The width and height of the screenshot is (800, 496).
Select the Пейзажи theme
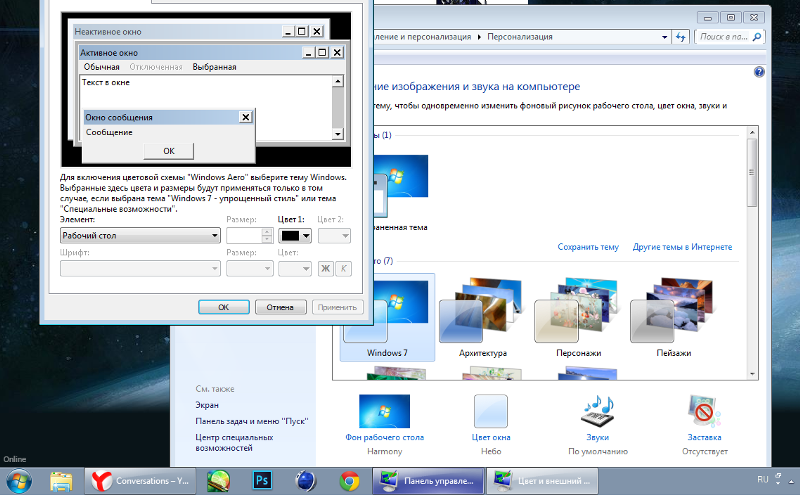coord(673,317)
